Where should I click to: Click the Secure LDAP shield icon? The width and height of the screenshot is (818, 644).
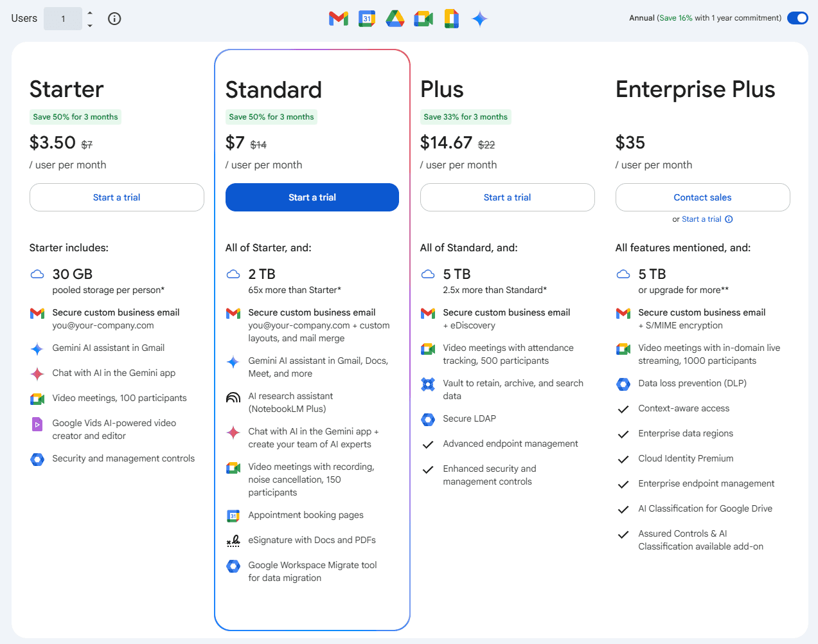tap(428, 419)
